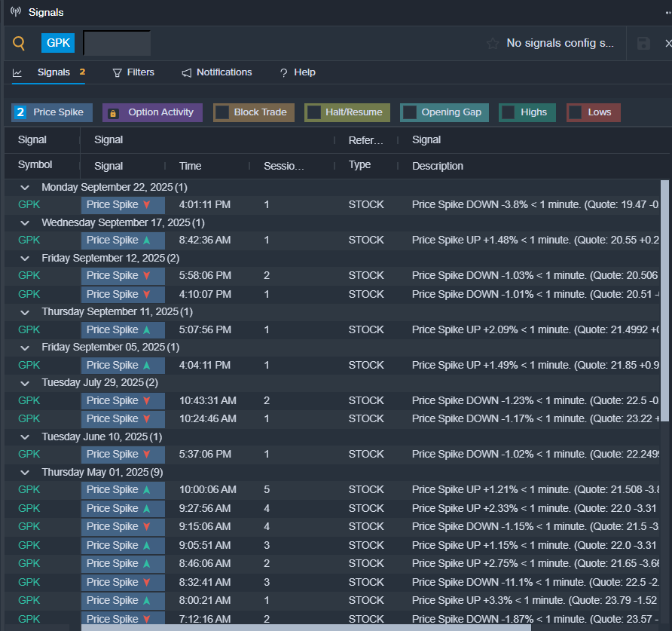The image size is (672, 631).
Task: Enable the Block Trade checkbox
Action: pos(222,112)
